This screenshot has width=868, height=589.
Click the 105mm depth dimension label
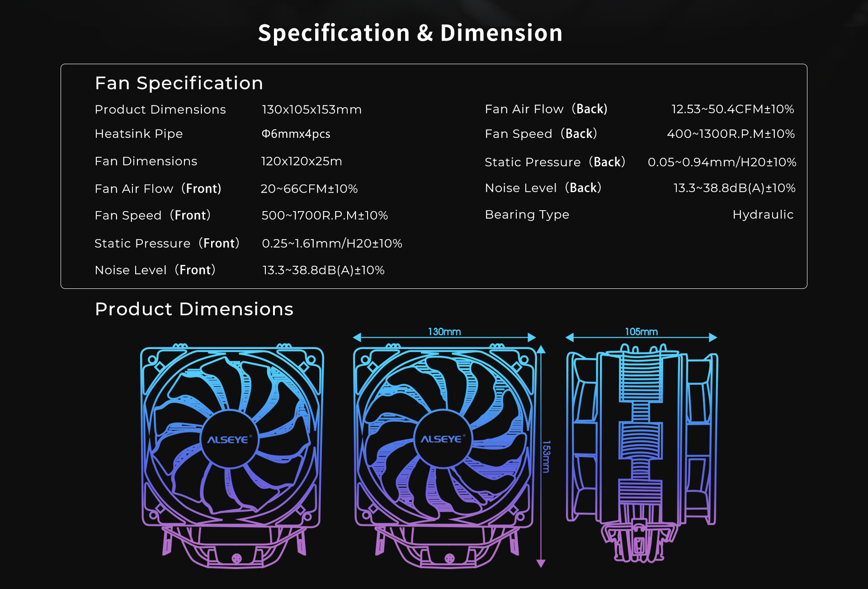(x=641, y=332)
